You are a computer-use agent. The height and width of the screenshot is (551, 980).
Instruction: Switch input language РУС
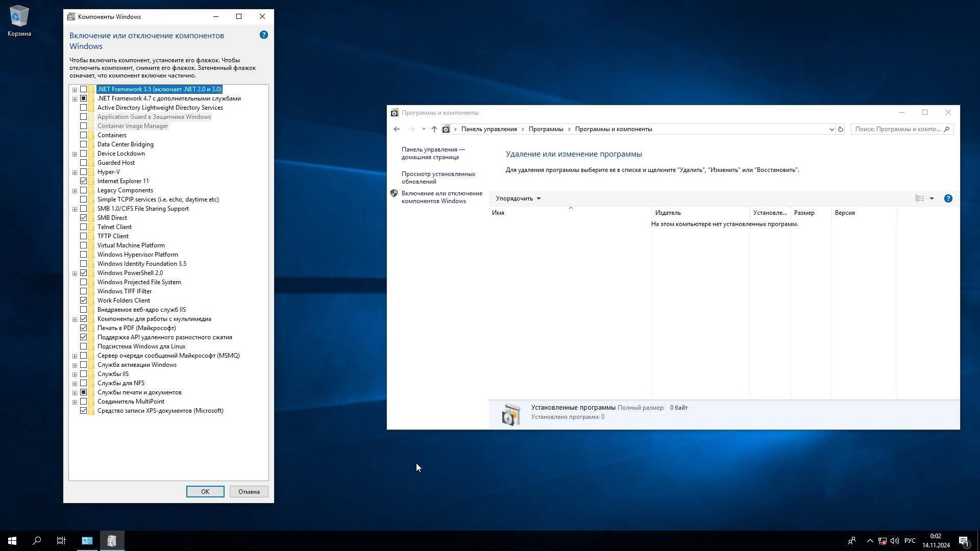910,541
